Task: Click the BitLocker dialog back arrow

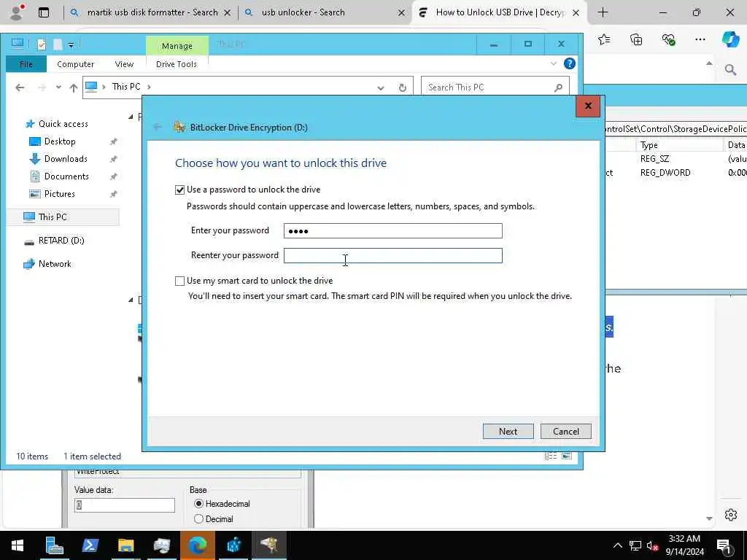Action: [x=158, y=127]
